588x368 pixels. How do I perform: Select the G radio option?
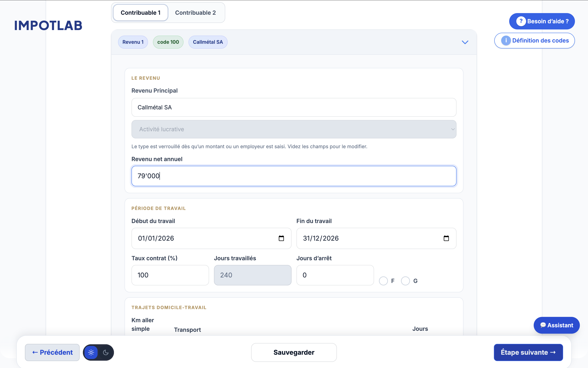pos(405,281)
